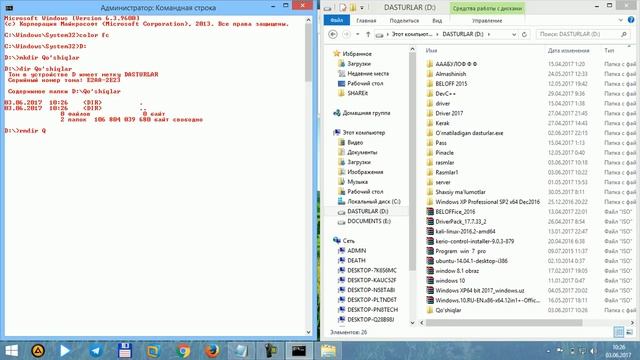Click the volume icon in system tray
The image size is (640, 360).
[x=593, y=351]
